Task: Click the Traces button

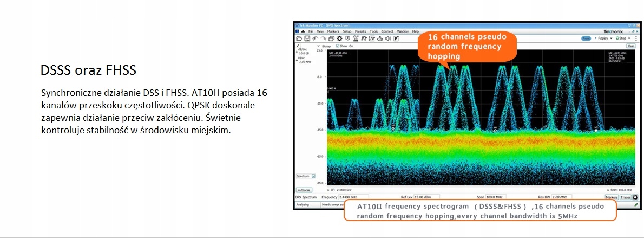Action: coord(625,197)
